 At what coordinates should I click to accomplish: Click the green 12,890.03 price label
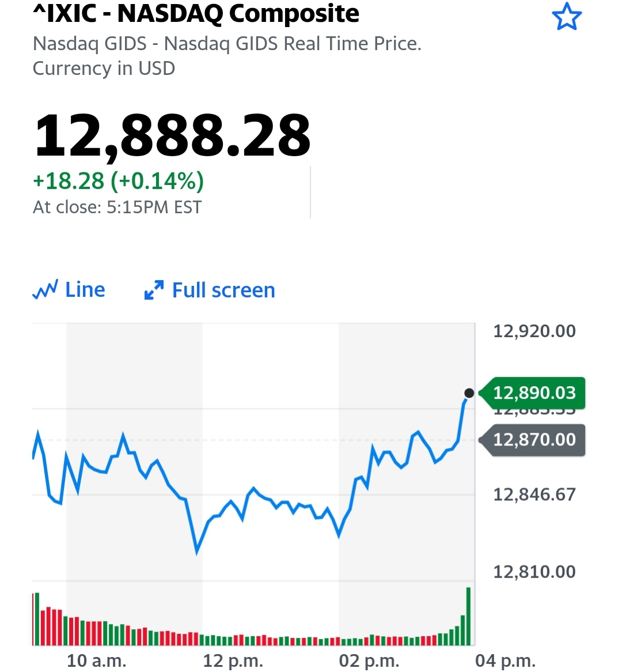pyautogui.click(x=532, y=393)
